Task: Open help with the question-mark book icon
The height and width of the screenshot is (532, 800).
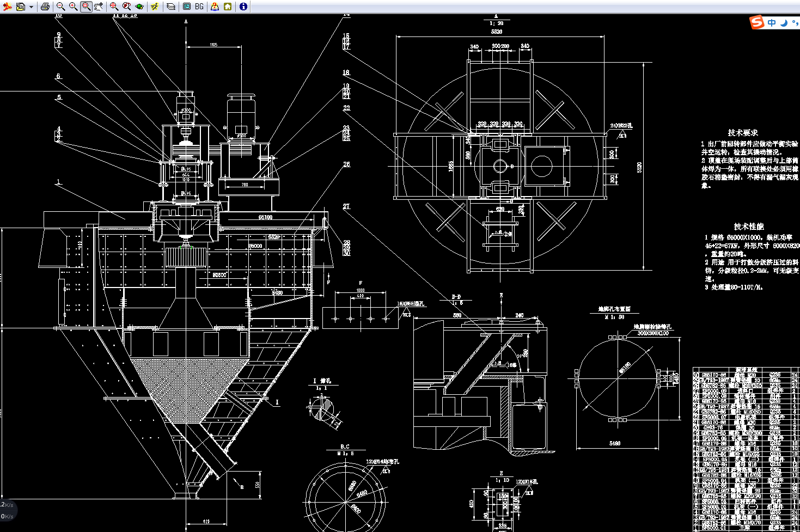Action: click(x=215, y=7)
